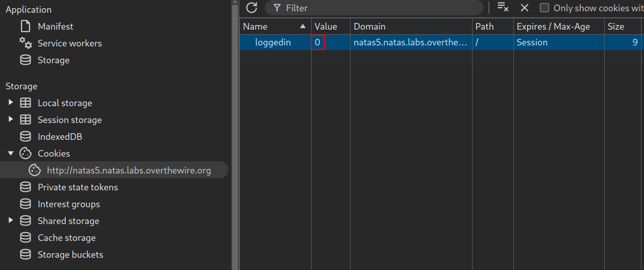644x270 pixels.
Task: Sort cookies by the Name column header
Action: pos(276,27)
